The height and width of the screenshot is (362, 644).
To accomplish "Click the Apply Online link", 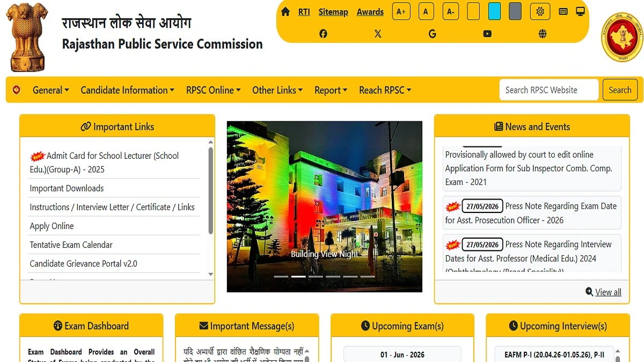I will (x=52, y=226).
